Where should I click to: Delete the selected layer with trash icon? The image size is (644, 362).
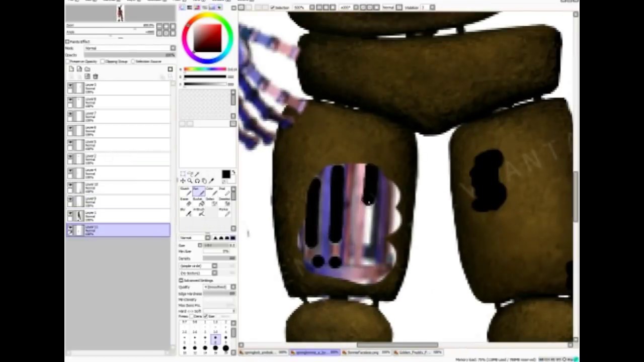96,76
